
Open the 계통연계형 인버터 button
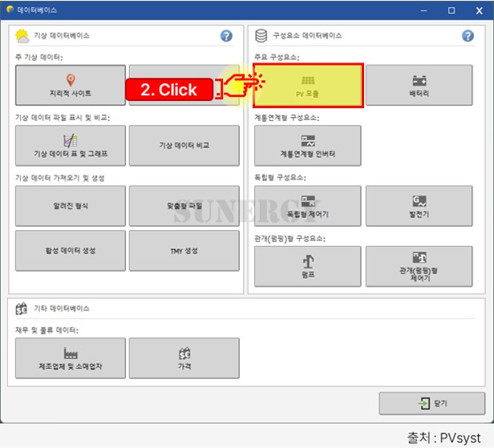[307, 145]
